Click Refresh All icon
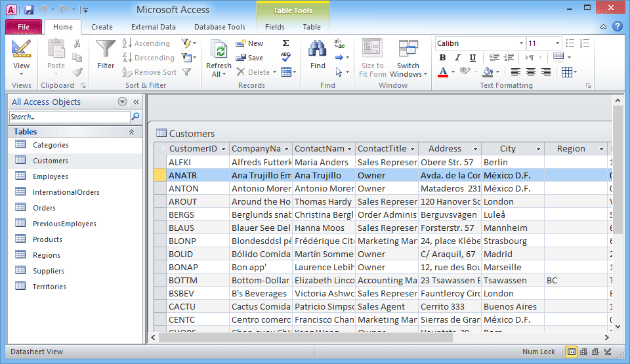 coord(219,50)
